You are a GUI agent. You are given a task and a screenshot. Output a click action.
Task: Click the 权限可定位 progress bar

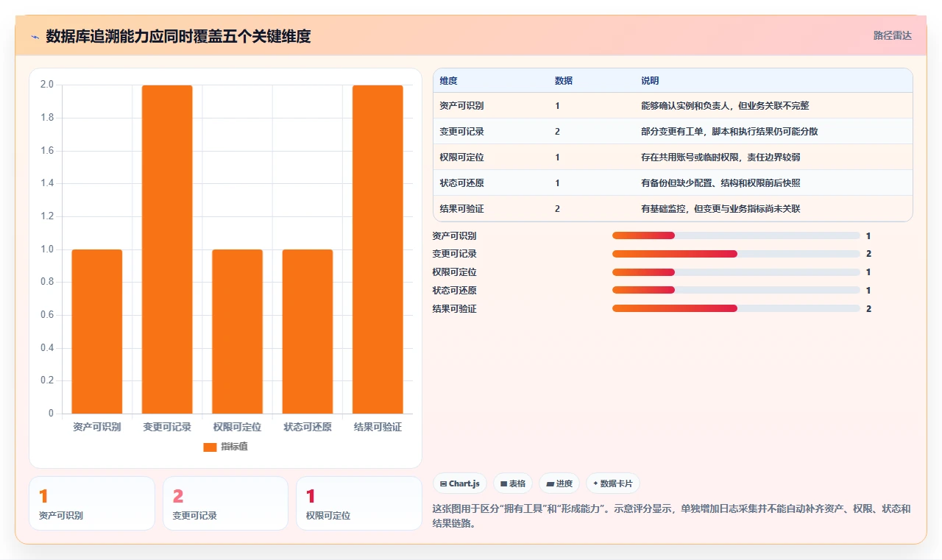coord(736,272)
